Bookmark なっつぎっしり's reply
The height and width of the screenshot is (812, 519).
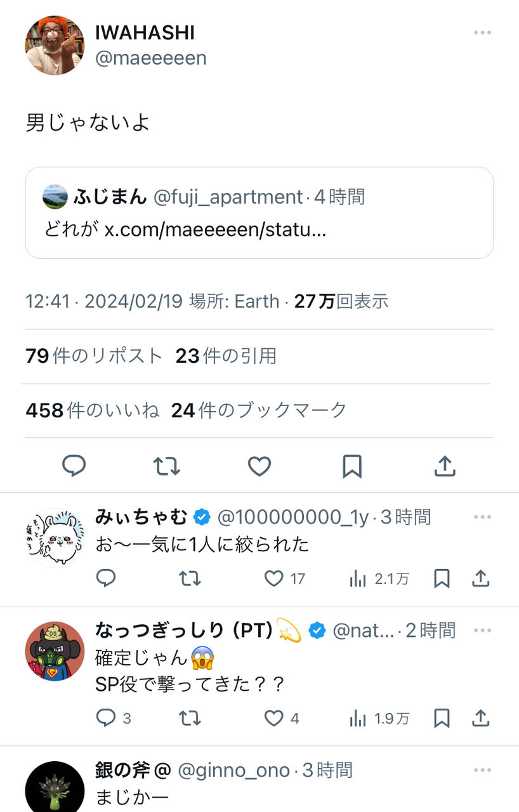[442, 718]
